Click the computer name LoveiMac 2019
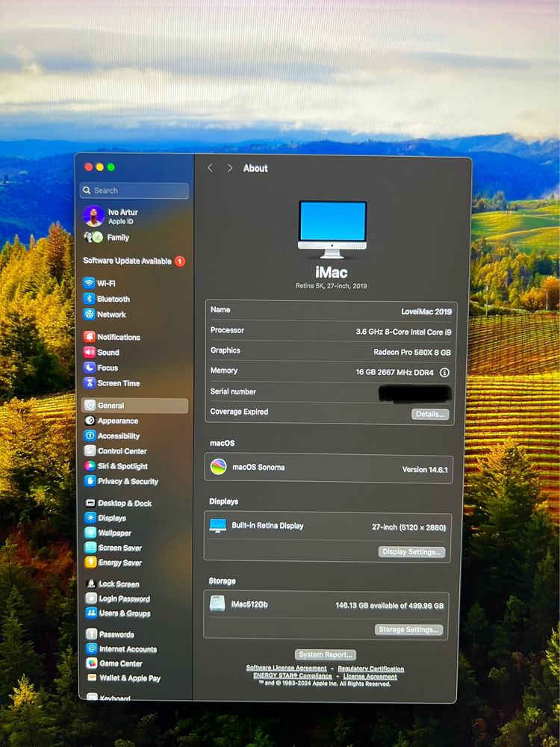Viewport: 560px width, 747px height. [x=426, y=311]
